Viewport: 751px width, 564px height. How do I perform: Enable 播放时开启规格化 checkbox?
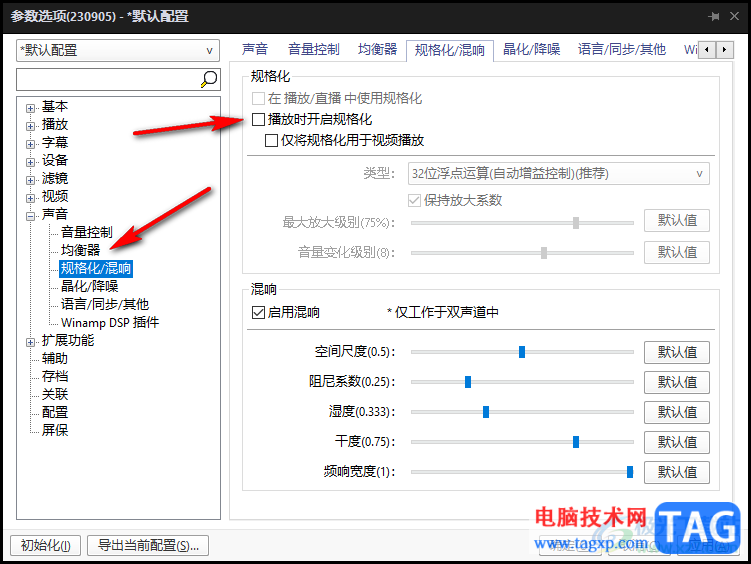tap(258, 119)
